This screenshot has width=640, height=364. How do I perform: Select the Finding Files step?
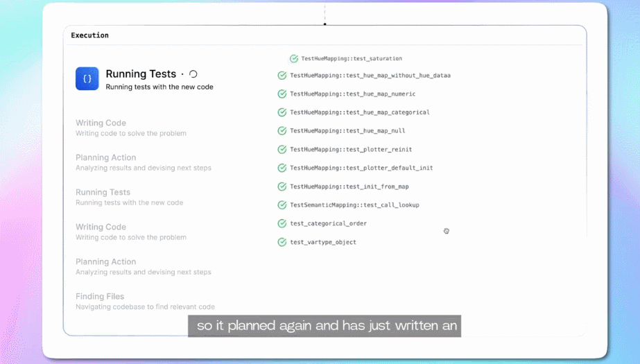pos(100,297)
